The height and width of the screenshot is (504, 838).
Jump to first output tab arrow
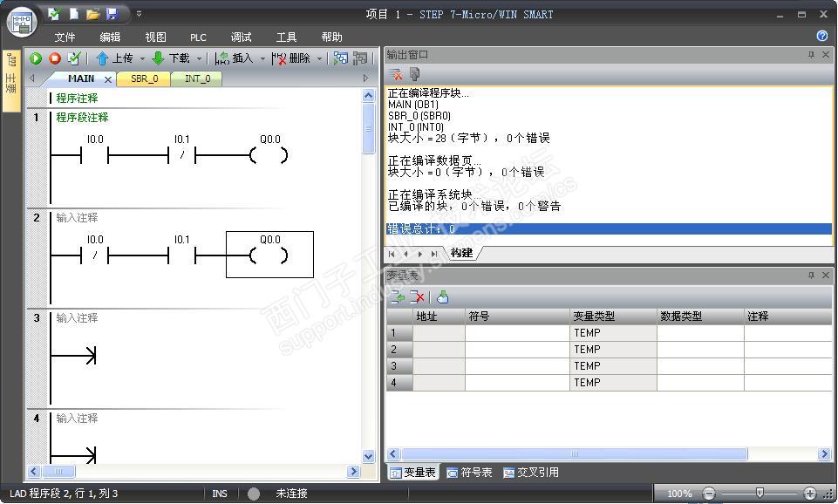click(392, 254)
